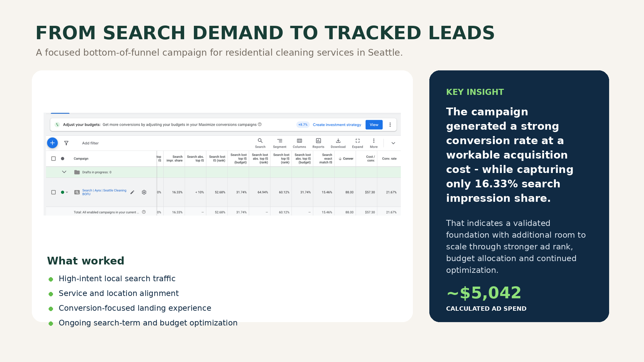Open the More toolbar options
The width and height of the screenshot is (644, 362).
click(x=374, y=143)
